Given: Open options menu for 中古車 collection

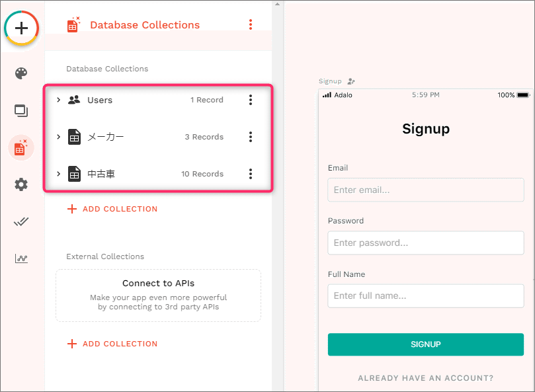Looking at the screenshot, I should (x=251, y=174).
